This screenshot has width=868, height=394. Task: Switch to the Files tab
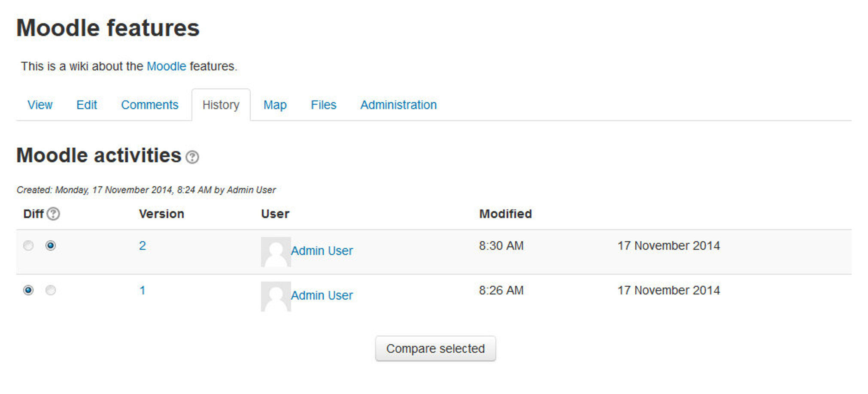click(323, 105)
